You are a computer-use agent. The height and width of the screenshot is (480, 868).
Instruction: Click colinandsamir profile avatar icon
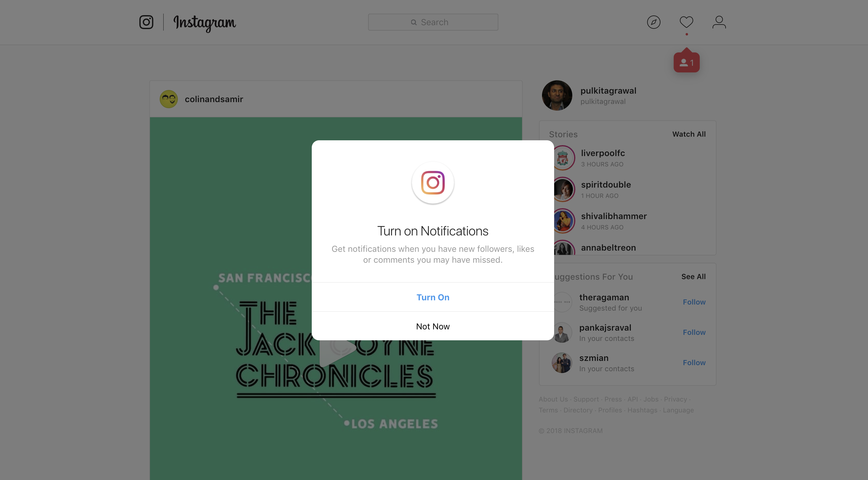pyautogui.click(x=169, y=99)
